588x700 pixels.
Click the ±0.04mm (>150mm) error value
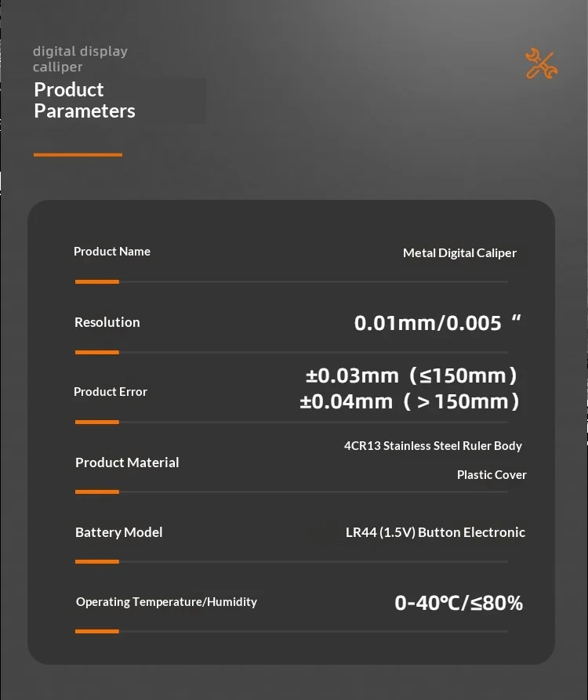[x=409, y=401]
